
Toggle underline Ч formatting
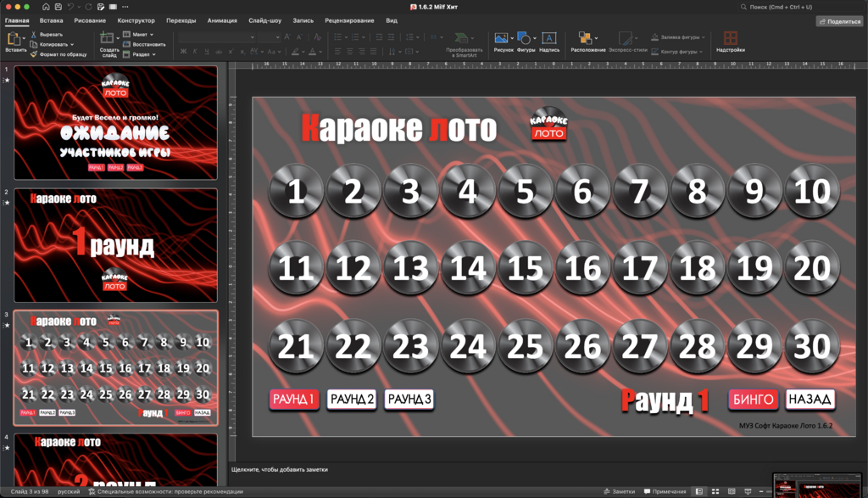[x=207, y=52]
